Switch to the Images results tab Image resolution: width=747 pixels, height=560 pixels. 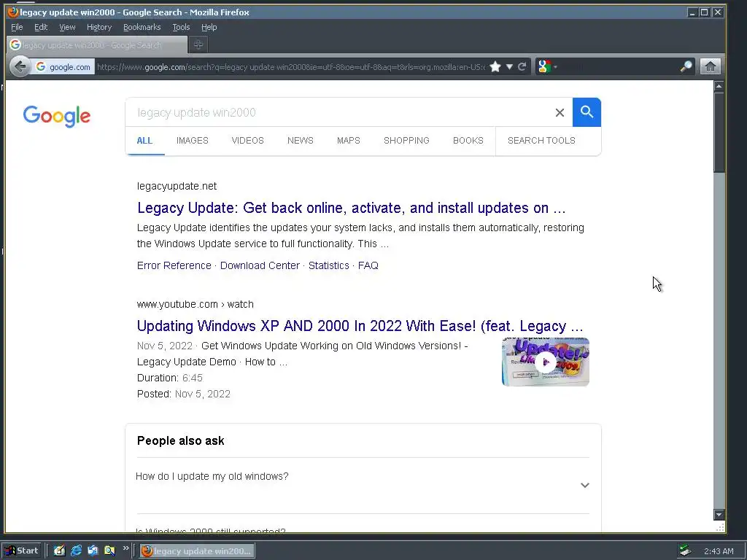193,141
